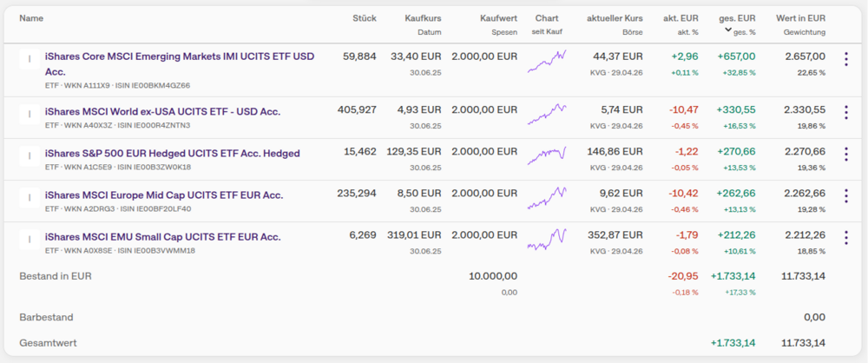Click the logo placeholder for World ex-USA ETF
This screenshot has height=363, width=868.
click(30, 115)
